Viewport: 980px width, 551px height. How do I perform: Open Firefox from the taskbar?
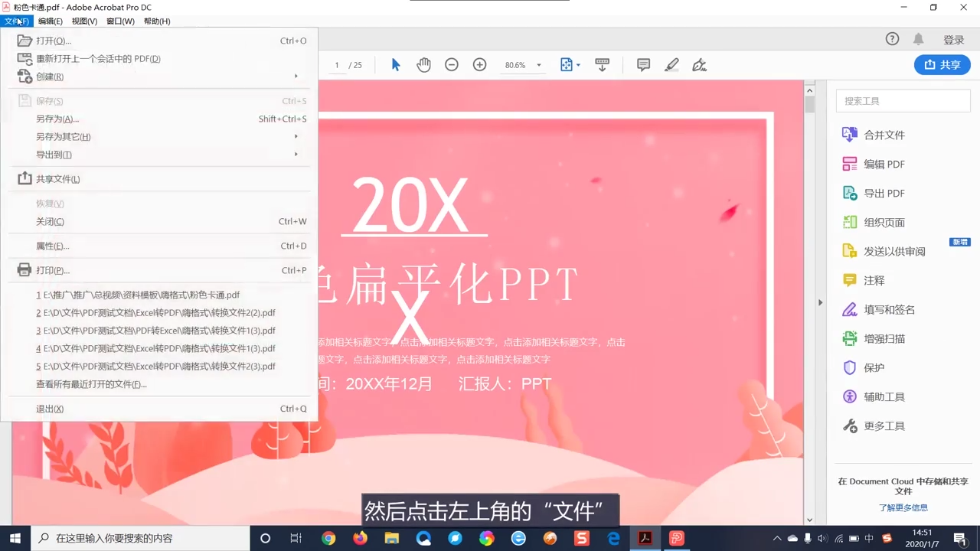(360, 538)
